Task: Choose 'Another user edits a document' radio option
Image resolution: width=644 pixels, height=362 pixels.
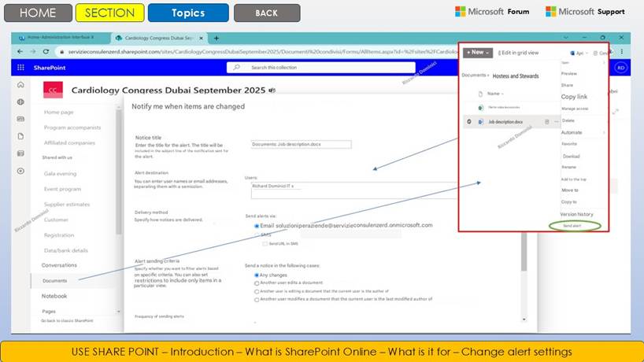Action: (x=257, y=283)
